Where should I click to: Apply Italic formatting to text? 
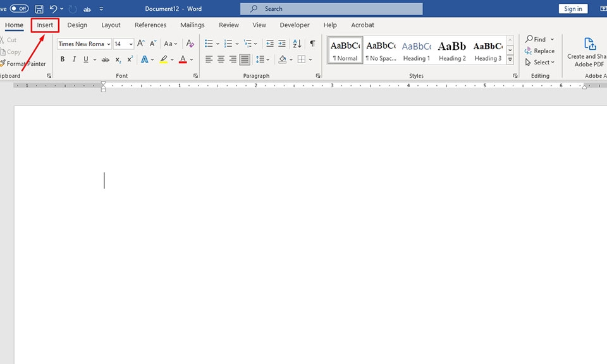tap(74, 59)
